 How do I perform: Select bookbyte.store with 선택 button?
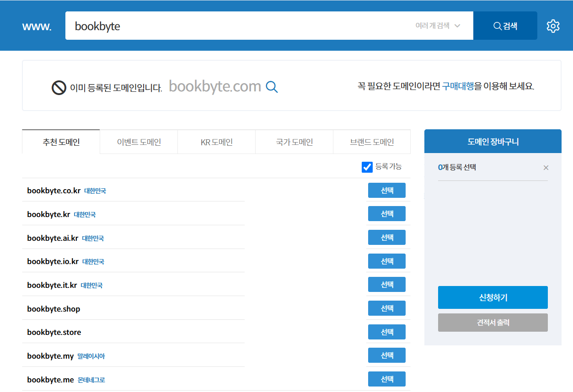tap(387, 332)
